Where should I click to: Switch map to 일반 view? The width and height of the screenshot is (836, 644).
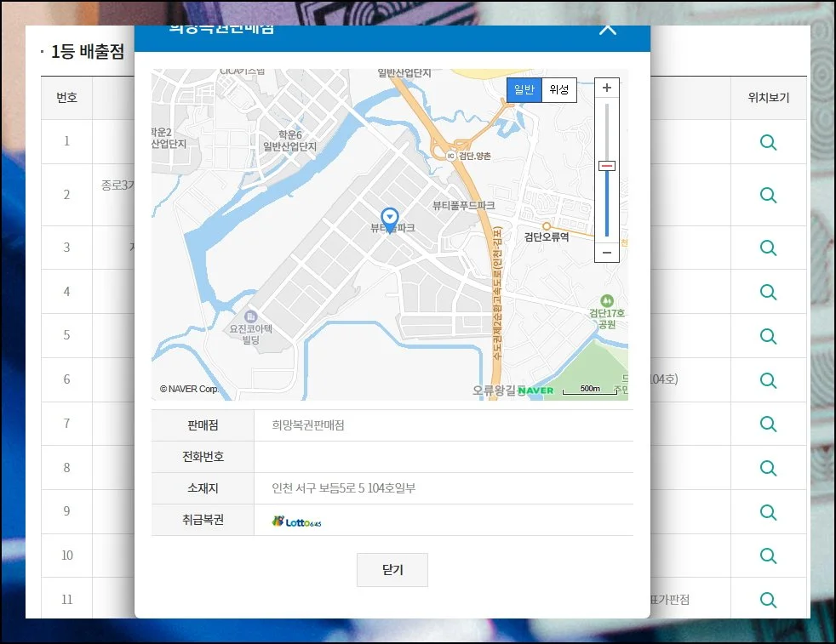pyautogui.click(x=524, y=90)
